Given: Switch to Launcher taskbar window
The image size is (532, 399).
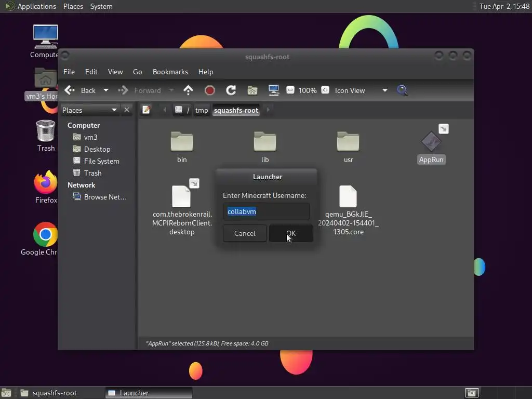Looking at the screenshot, I should [x=149, y=393].
